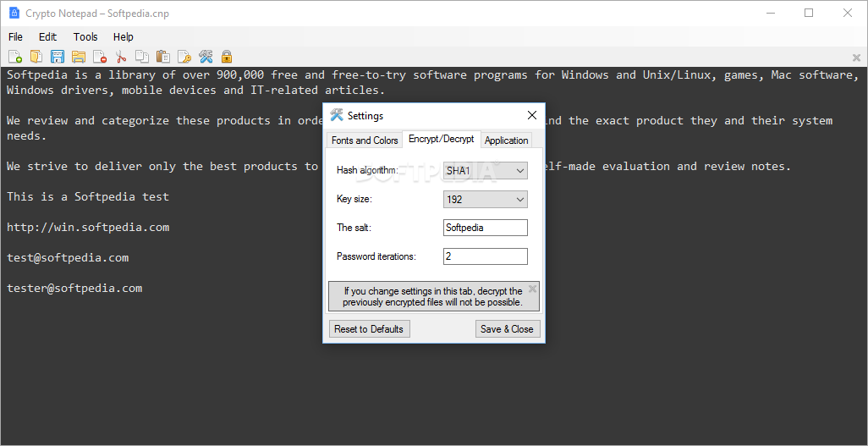Click the Crypto Notepad title bar app icon

(14, 14)
